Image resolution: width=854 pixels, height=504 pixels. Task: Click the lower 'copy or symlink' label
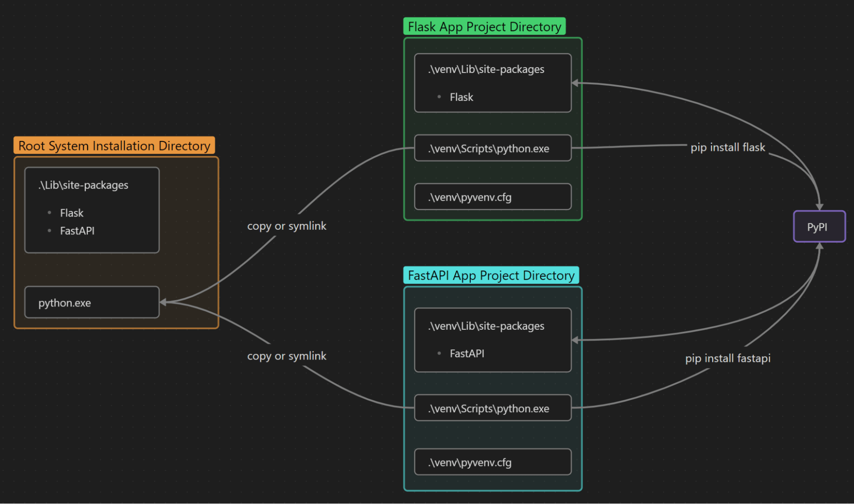pyautogui.click(x=287, y=356)
